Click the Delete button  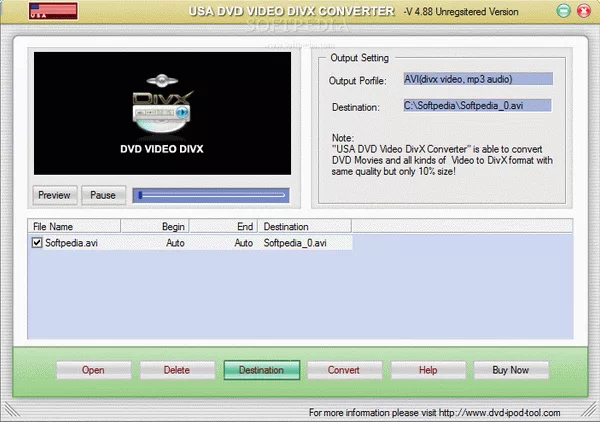[177, 370]
